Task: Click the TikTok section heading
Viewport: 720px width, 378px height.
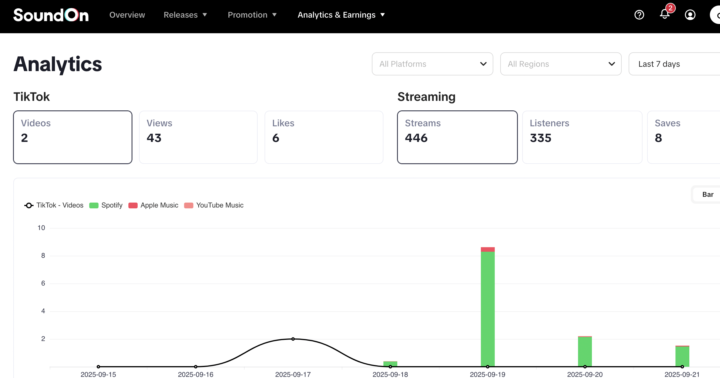Action: coord(32,97)
